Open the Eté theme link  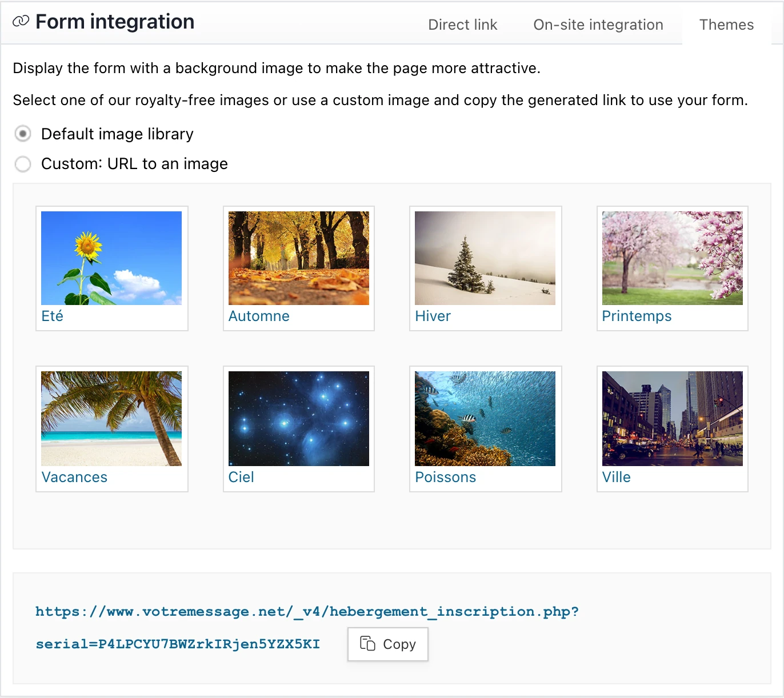click(51, 316)
